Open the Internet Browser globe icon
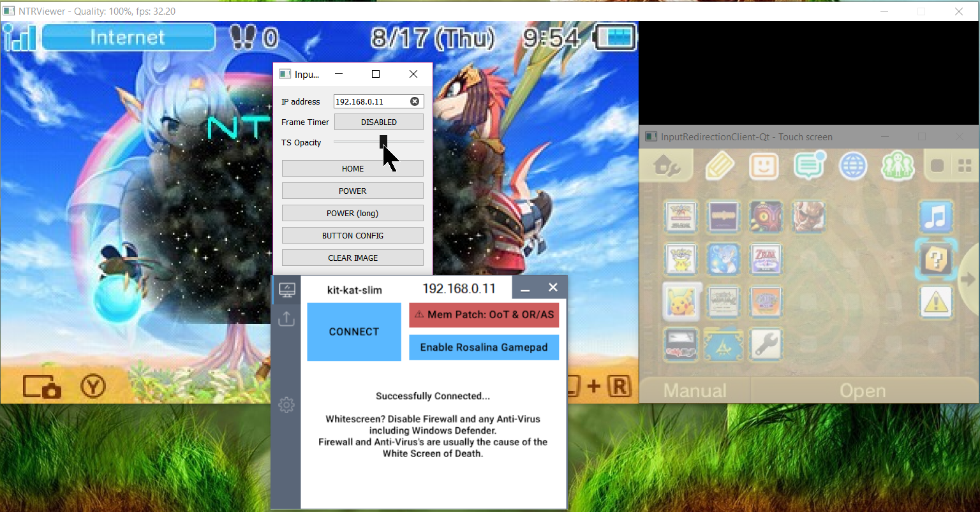 pos(853,166)
